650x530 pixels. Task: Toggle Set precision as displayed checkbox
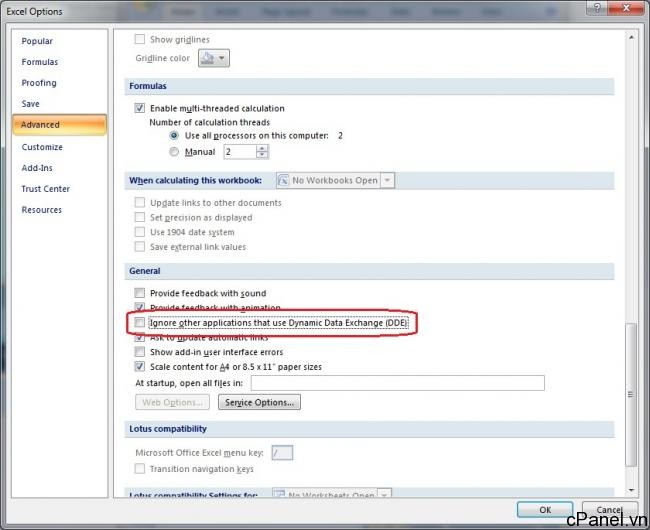coord(140,217)
